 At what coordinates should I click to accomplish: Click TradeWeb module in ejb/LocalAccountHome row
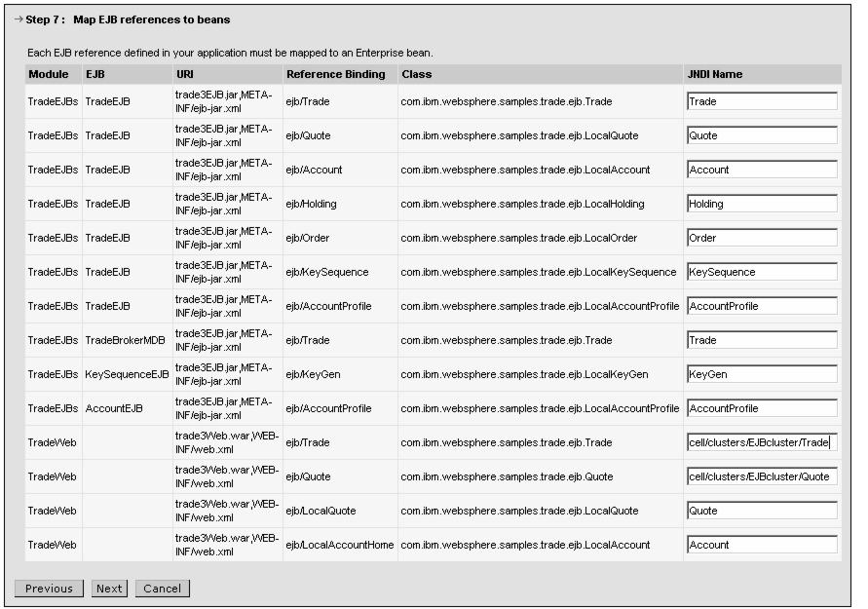point(52,545)
